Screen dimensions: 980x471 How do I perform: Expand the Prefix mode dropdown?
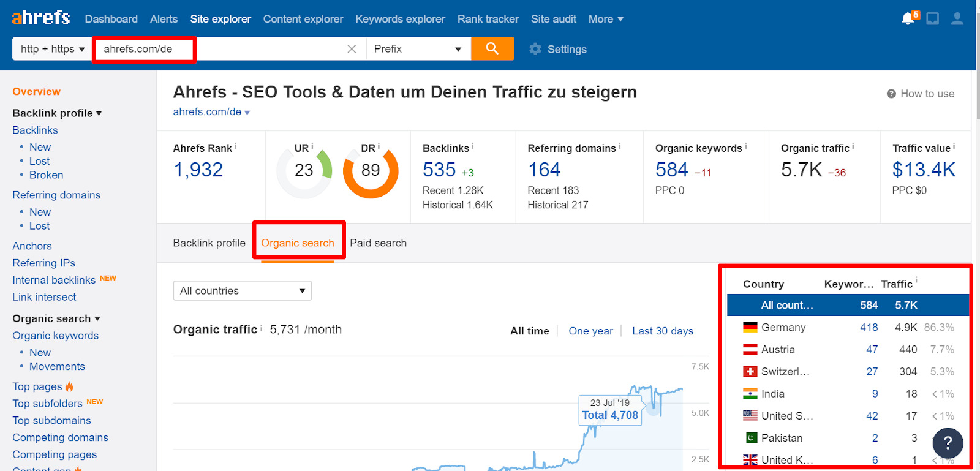click(418, 49)
